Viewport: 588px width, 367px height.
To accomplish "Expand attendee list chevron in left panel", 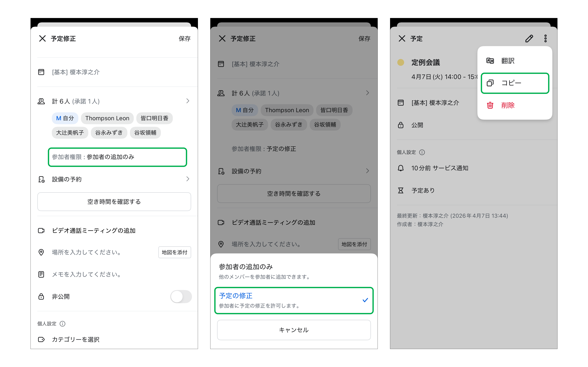I will 188,101.
